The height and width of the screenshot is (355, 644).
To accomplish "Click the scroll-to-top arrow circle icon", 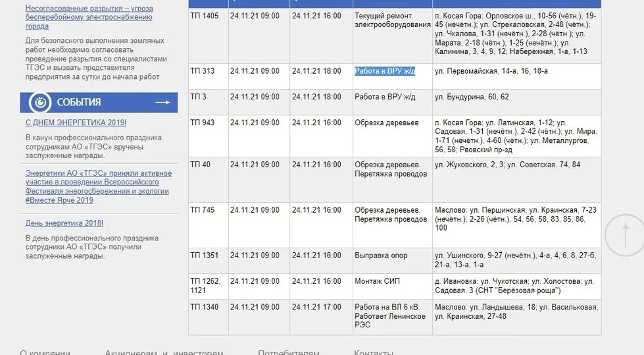I will pyautogui.click(x=624, y=235).
